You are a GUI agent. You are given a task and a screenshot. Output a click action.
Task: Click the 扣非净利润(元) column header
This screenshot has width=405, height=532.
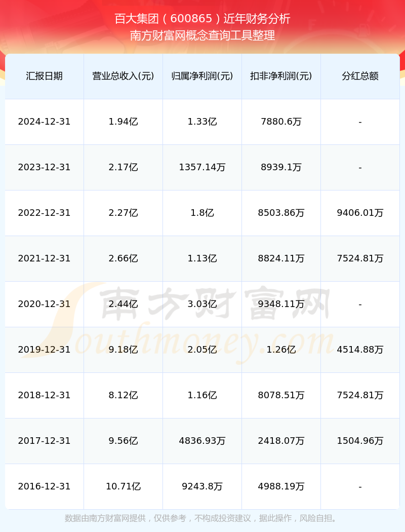[281, 76]
